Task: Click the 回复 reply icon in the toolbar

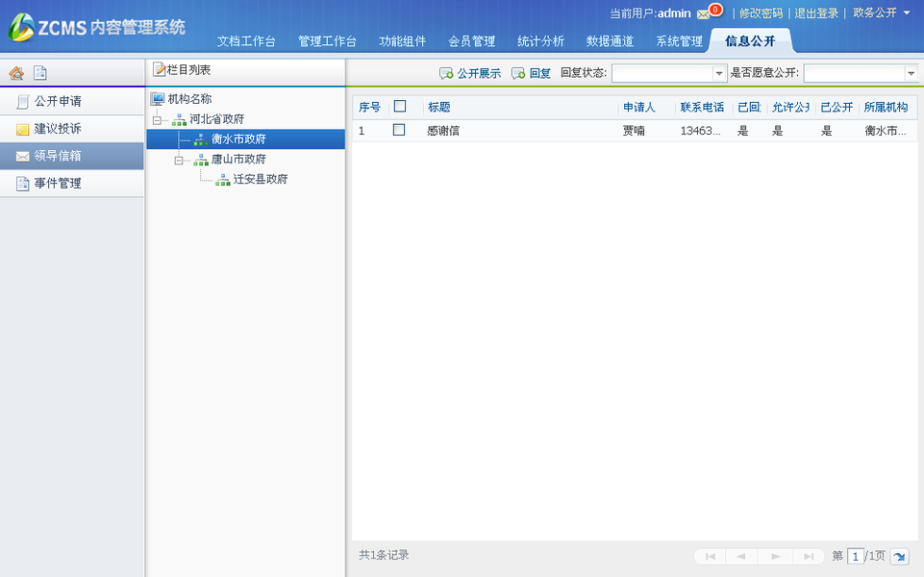Action: 530,73
